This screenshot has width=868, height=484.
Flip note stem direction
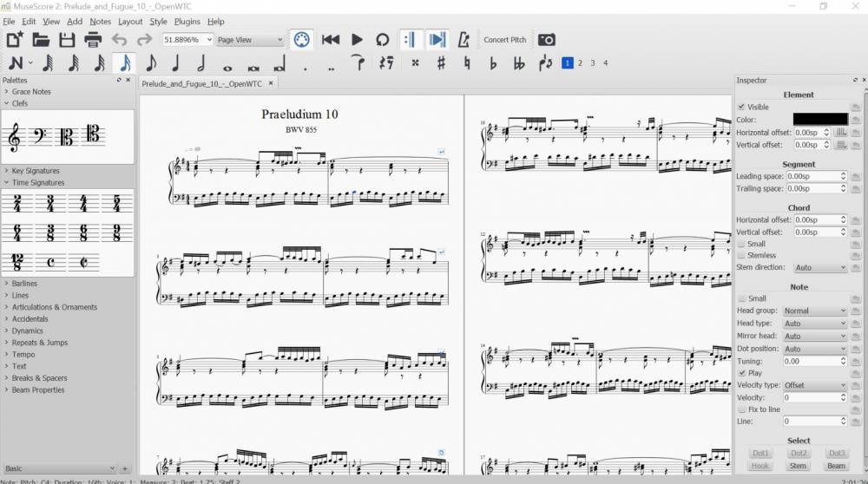[545, 63]
